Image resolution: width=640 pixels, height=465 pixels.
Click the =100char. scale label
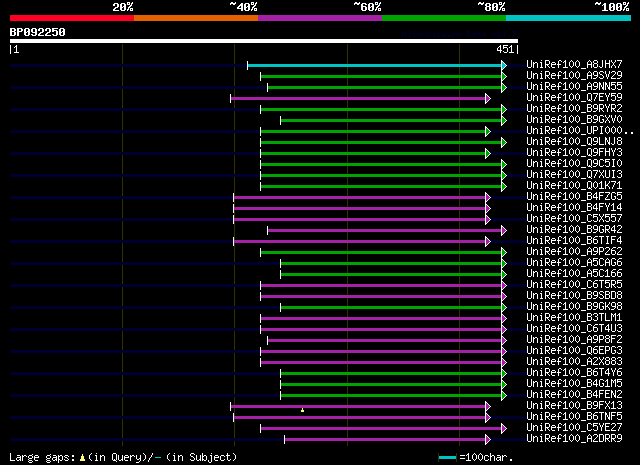486,457
